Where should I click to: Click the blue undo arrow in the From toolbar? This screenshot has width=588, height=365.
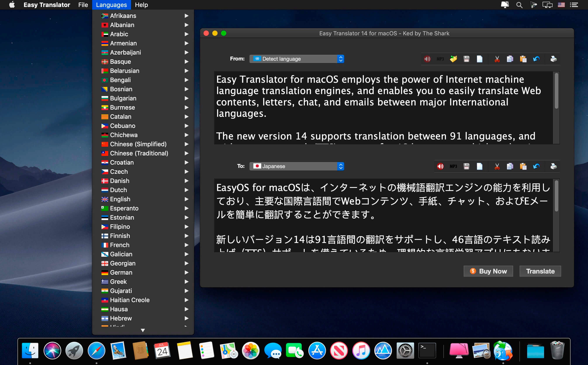pos(536,59)
